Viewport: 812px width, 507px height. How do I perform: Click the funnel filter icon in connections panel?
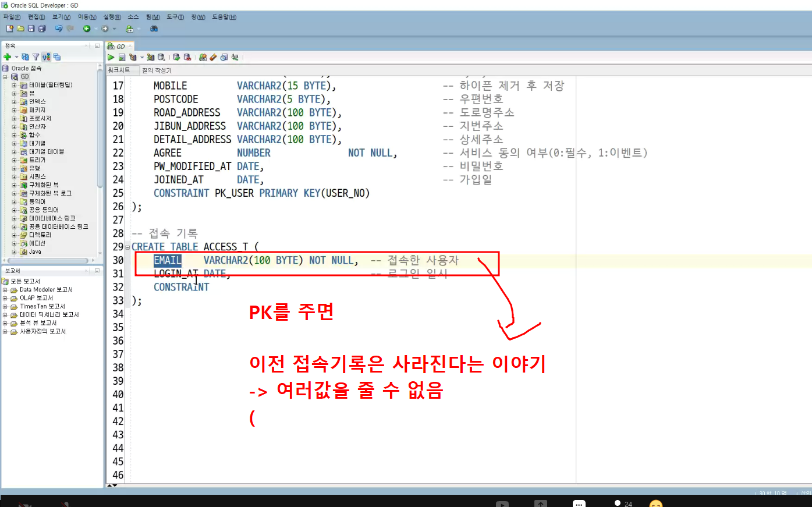click(36, 56)
